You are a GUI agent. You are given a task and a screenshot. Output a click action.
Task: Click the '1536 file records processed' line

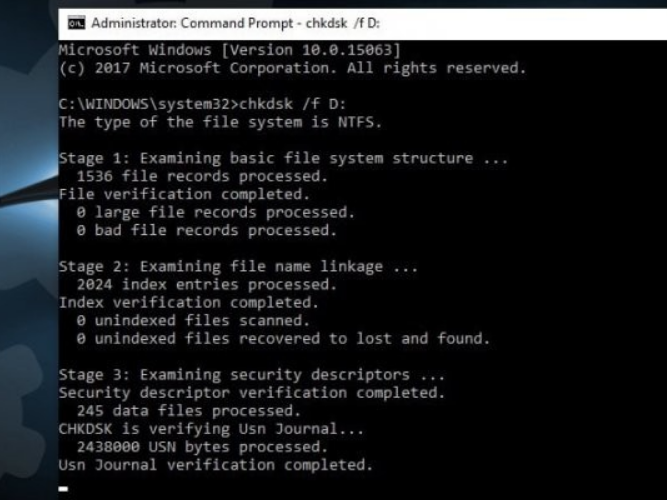202,176
